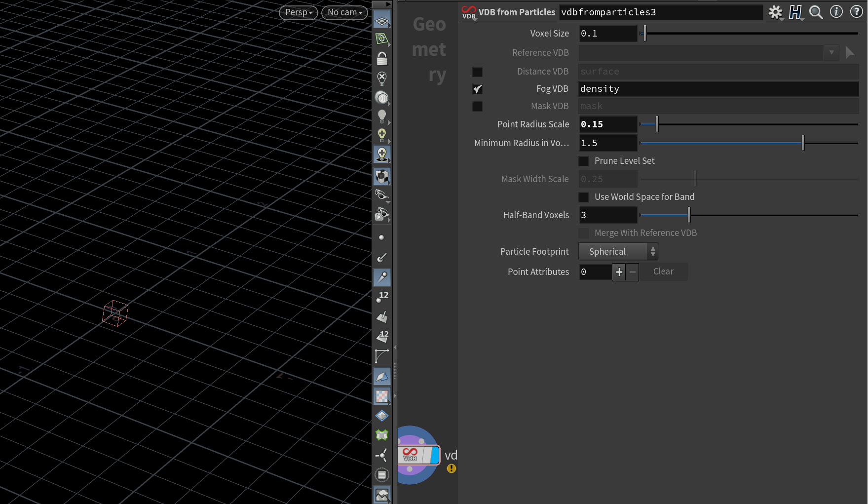Select the plain gray lightbulb icon
The height and width of the screenshot is (504, 868).
click(382, 116)
